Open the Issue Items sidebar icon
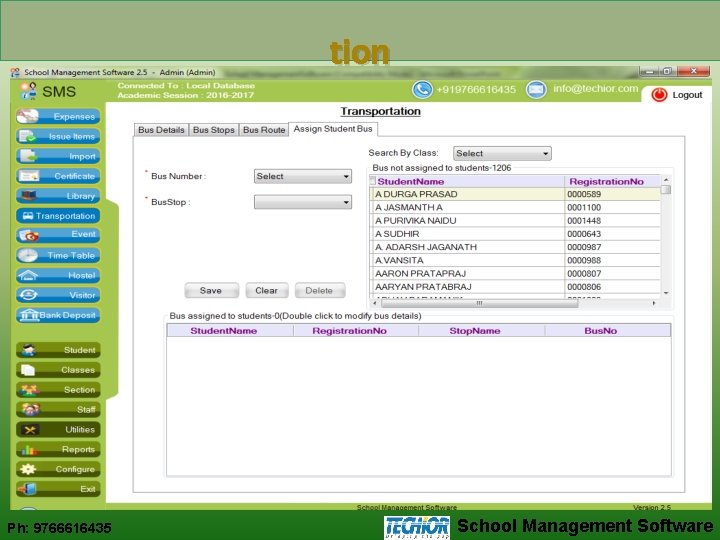 coord(28,136)
